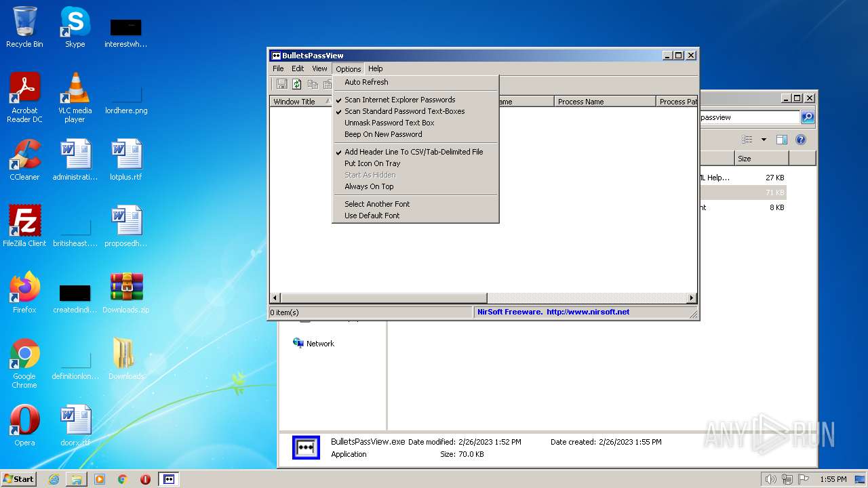868x488 pixels.
Task: Click the Size column header in Explorer
Action: 762,159
